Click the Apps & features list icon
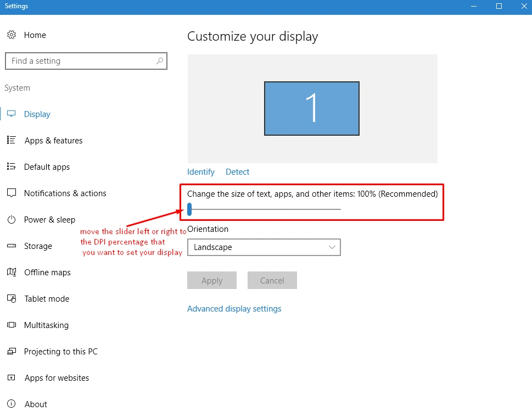 pos(11,140)
